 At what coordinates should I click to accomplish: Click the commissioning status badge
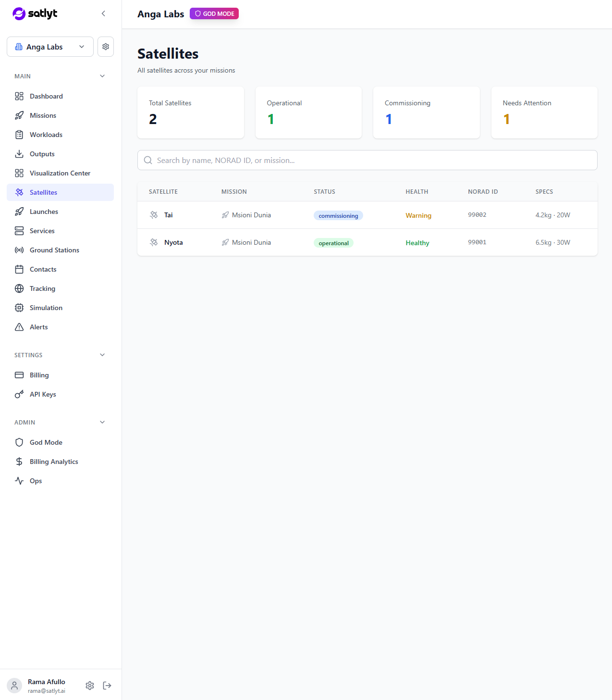(x=338, y=215)
